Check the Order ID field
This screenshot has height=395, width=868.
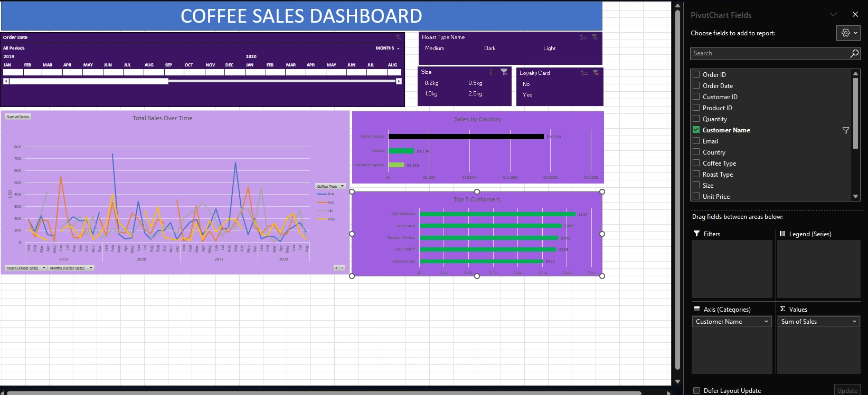696,74
